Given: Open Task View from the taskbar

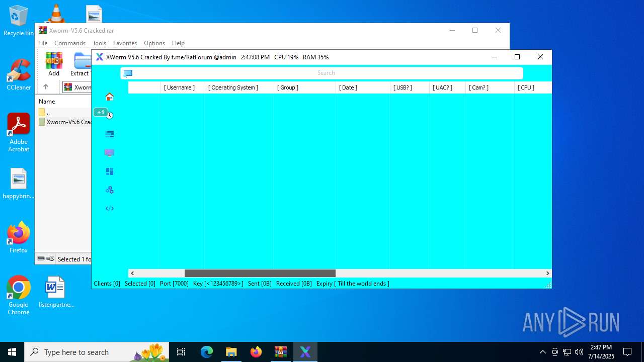Looking at the screenshot, I should 181,352.
